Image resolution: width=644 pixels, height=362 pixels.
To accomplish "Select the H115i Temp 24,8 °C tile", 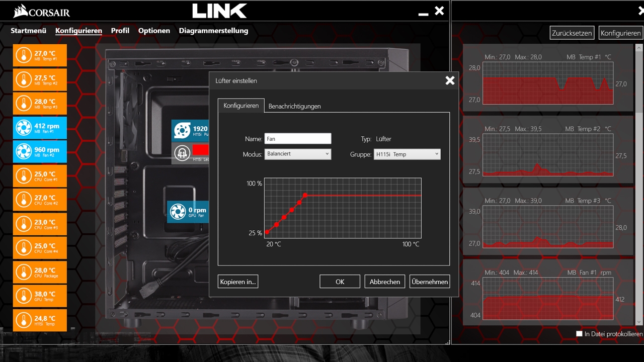I will coord(40,320).
